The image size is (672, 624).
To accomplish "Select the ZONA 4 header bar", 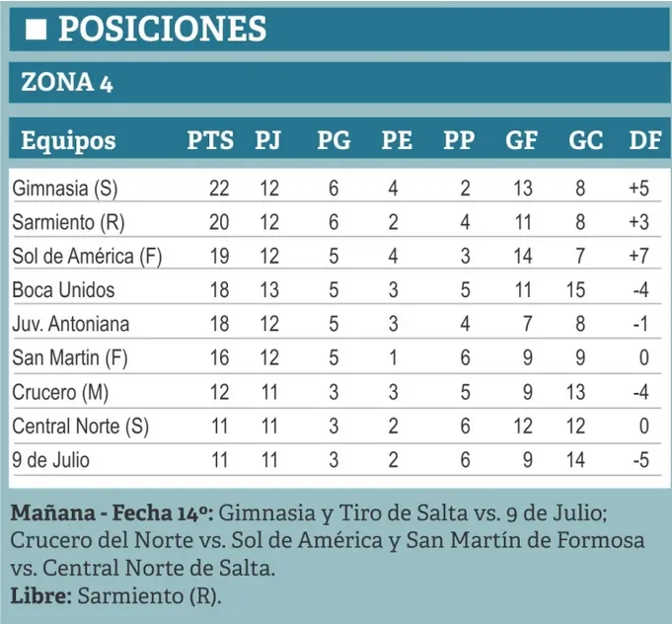I will click(339, 82).
